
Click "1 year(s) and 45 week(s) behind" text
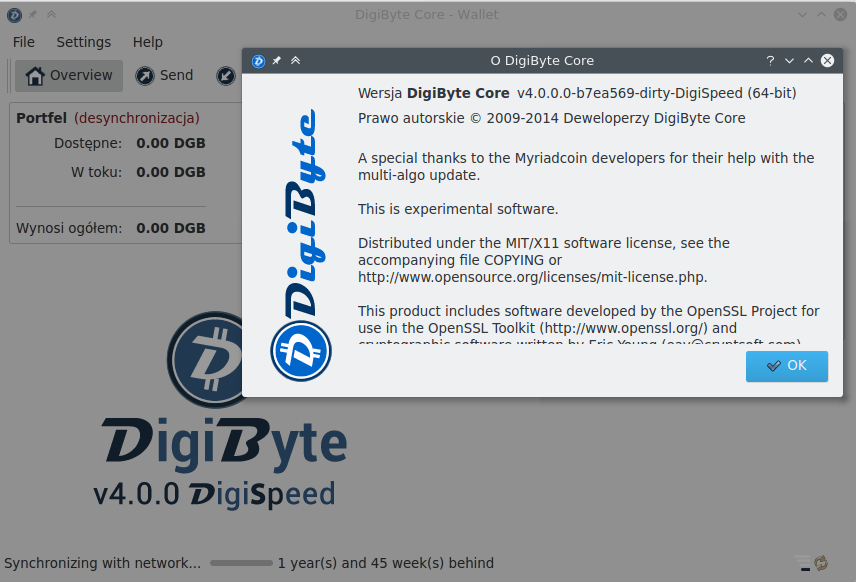point(386,563)
